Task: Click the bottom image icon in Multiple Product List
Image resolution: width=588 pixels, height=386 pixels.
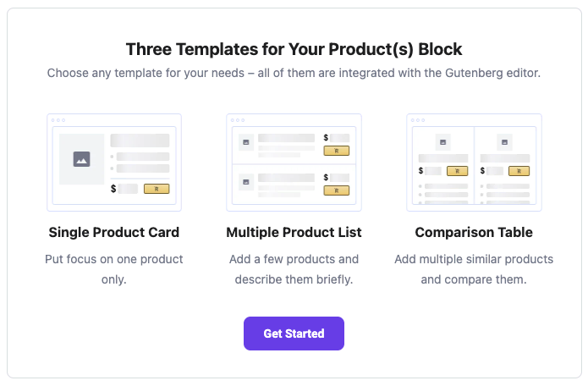Action: (246, 182)
